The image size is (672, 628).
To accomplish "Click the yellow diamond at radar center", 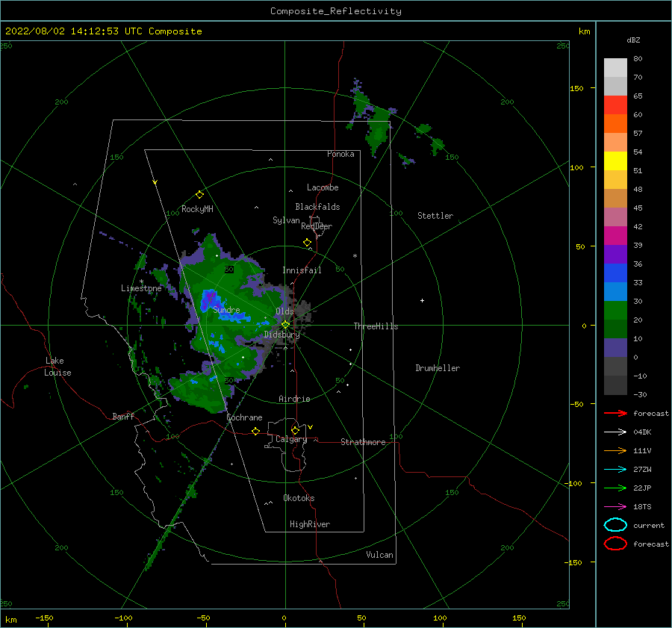I will point(285,325).
